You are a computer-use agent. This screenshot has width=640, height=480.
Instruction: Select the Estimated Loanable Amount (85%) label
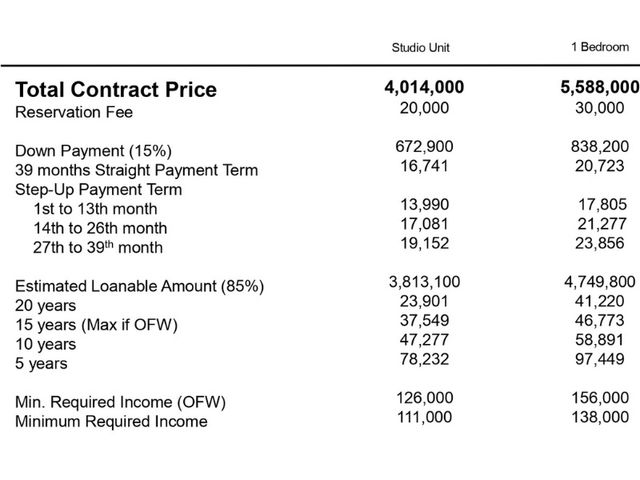coord(140,286)
